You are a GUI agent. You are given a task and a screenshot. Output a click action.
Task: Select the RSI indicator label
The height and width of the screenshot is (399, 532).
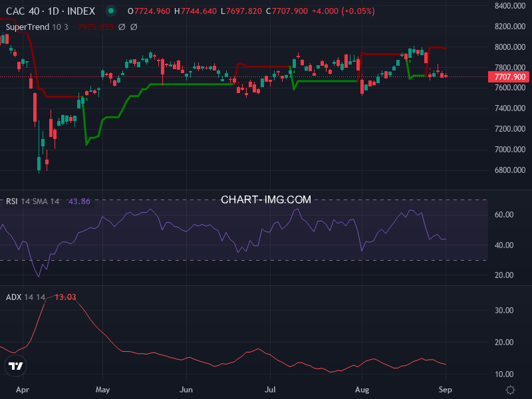coord(11,201)
